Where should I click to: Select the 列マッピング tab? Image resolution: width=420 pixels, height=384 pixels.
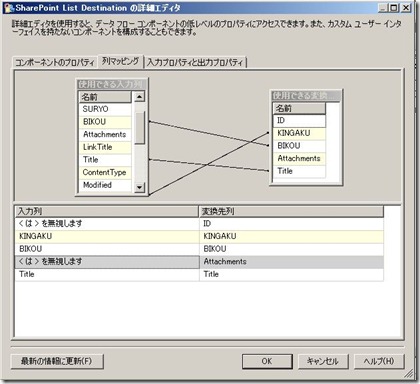click(x=120, y=61)
